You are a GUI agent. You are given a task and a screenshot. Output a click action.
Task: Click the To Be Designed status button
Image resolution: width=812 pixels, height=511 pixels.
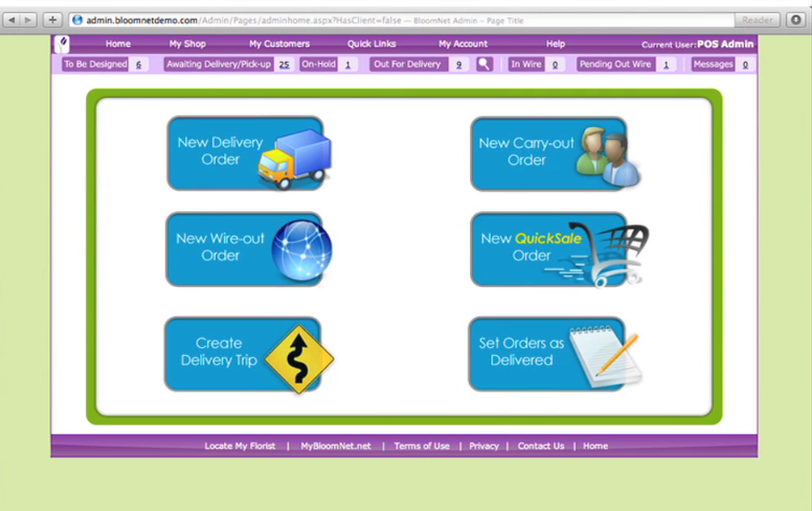pos(95,64)
